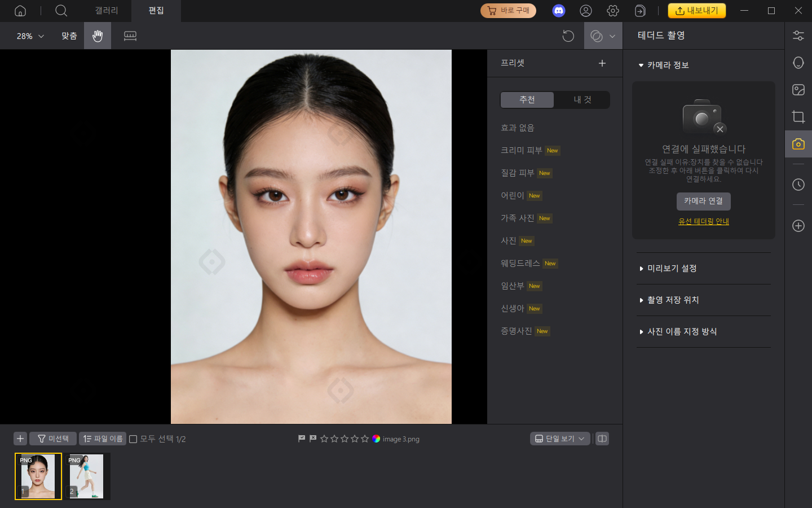This screenshot has width=812, height=508.
Task: Open the tethered shooting camera icon
Action: point(798,144)
